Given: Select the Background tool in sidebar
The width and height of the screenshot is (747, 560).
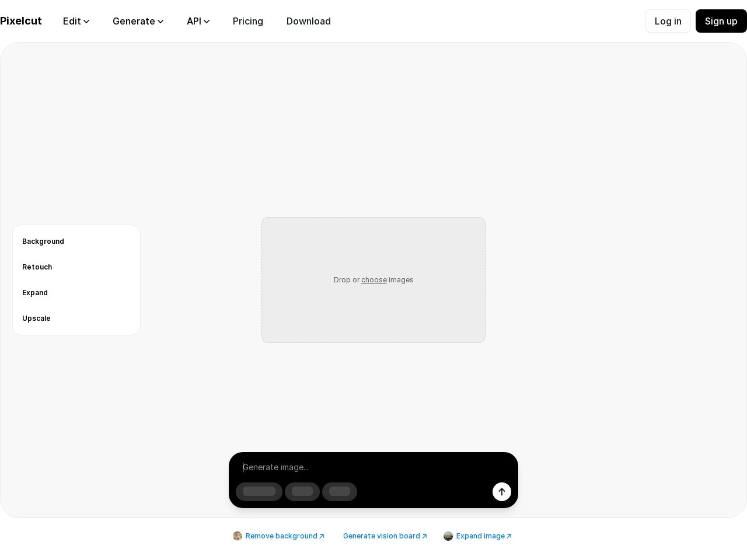Looking at the screenshot, I should (x=43, y=242).
